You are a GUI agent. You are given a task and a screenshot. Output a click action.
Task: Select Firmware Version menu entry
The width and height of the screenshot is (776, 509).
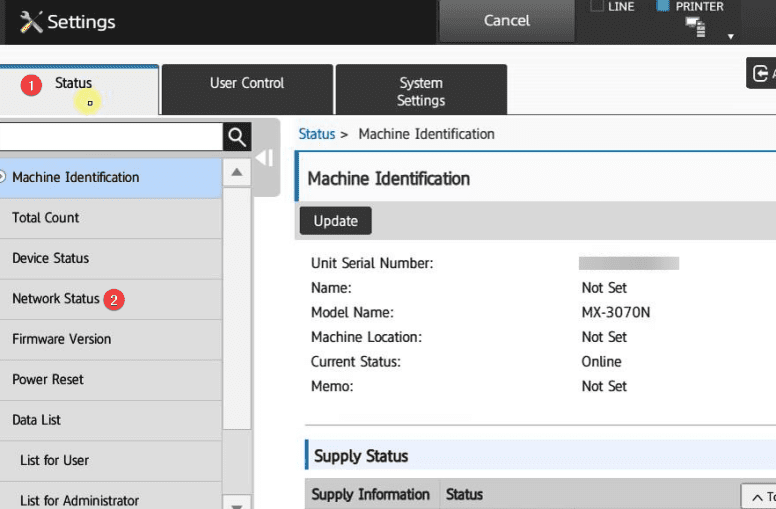pyautogui.click(x=61, y=339)
